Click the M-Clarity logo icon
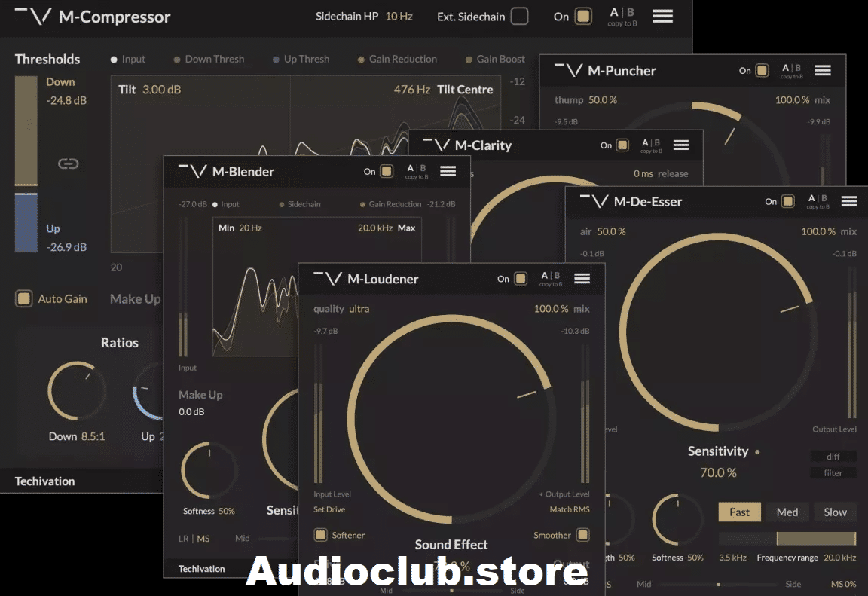The width and height of the screenshot is (868, 596). point(436,145)
